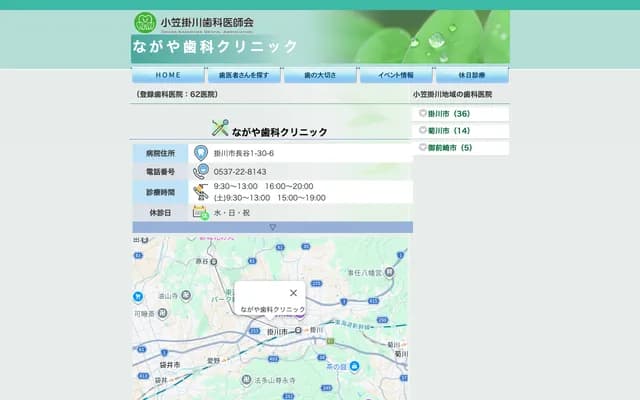The width and height of the screenshot is (640, 400).
Task: Click the 原谷 station marker on the map
Action: pyautogui.click(x=213, y=262)
